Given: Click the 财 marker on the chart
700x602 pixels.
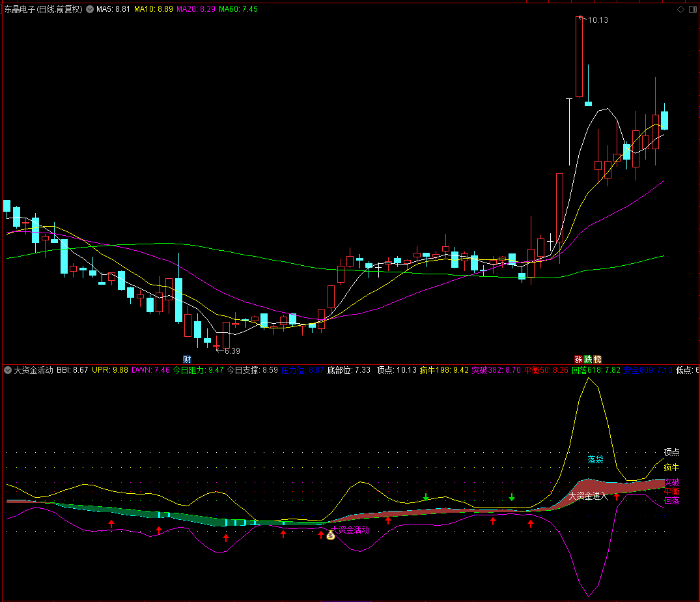Looking at the screenshot, I should click(x=187, y=360).
